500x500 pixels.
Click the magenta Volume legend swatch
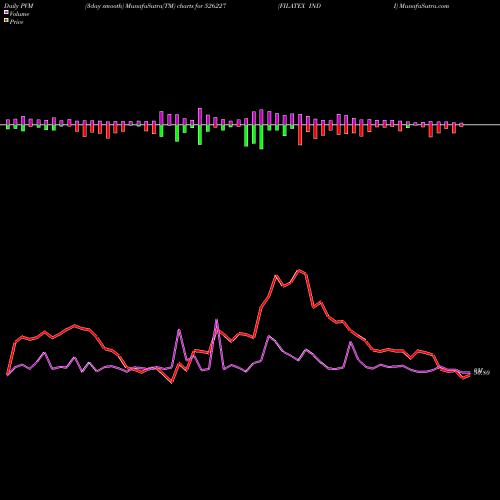pyautogui.click(x=6, y=12)
